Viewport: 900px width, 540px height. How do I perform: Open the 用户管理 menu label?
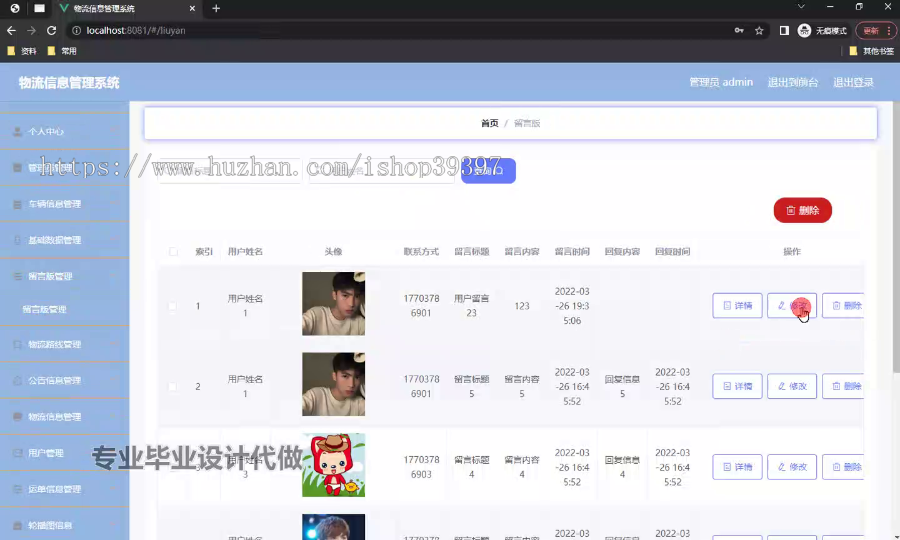click(x=45, y=453)
